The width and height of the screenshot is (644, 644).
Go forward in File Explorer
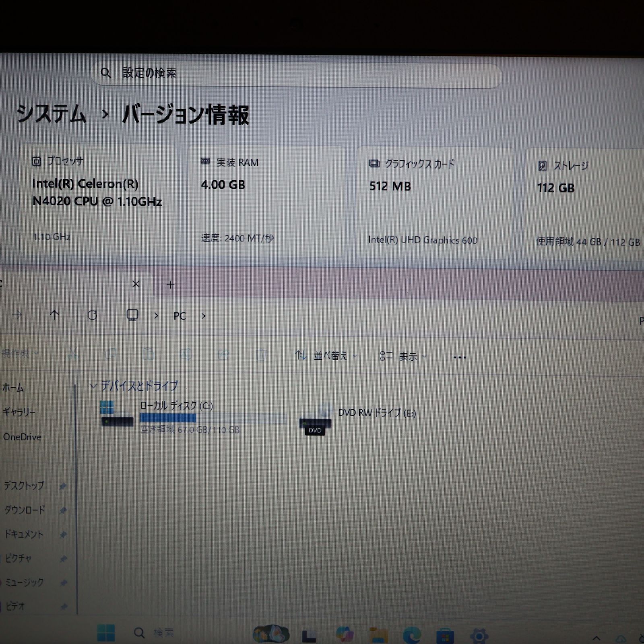[x=17, y=314]
